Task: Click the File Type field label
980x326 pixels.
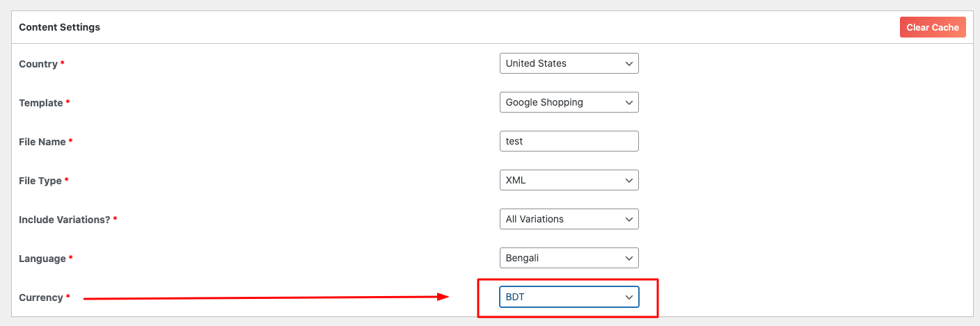Action: coord(40,181)
